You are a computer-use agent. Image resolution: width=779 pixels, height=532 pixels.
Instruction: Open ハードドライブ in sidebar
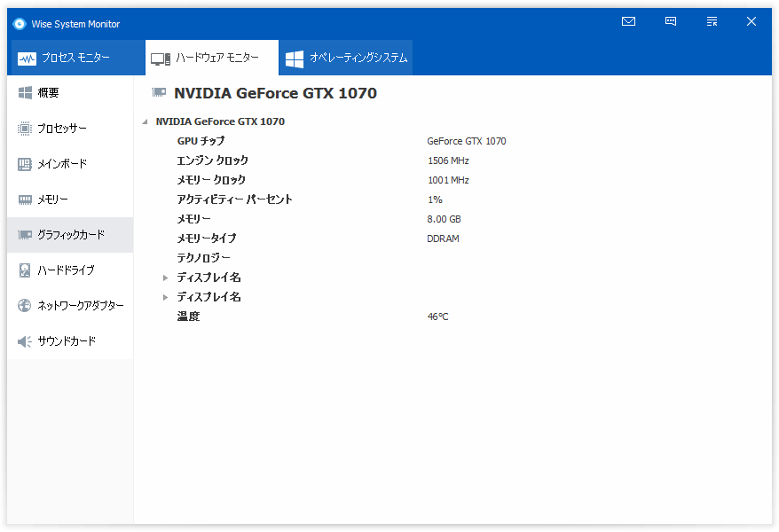click(x=70, y=270)
